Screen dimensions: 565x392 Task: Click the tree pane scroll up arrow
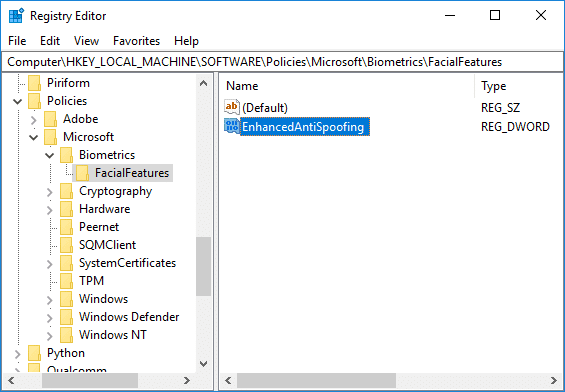(x=204, y=83)
